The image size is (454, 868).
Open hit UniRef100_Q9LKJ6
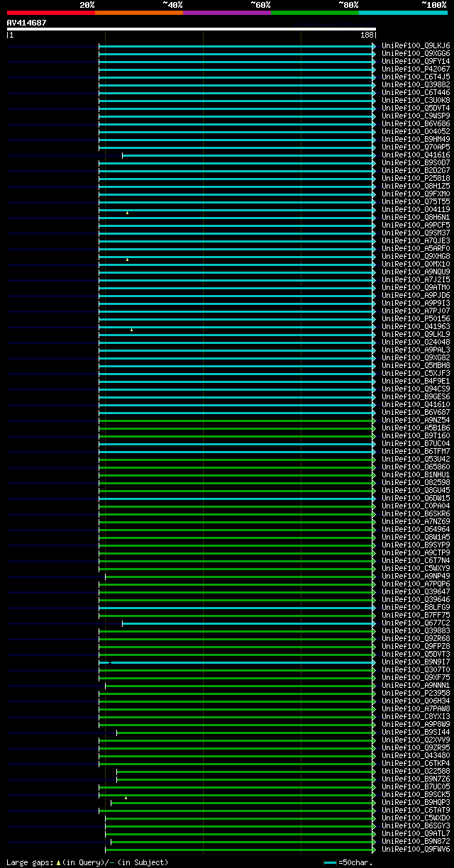click(416, 46)
